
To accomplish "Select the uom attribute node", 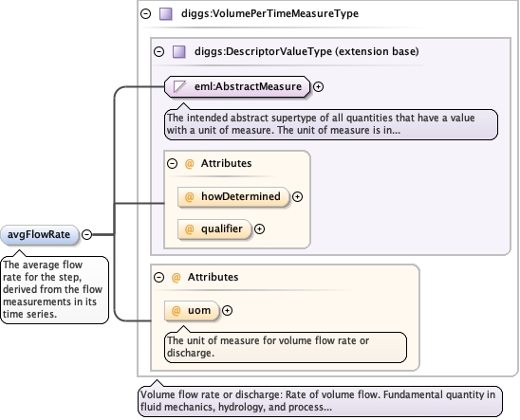I will click(x=192, y=310).
